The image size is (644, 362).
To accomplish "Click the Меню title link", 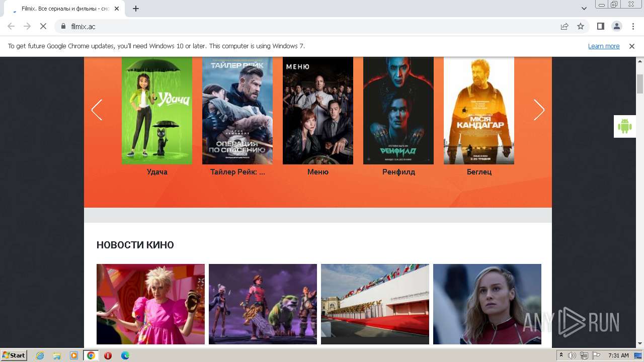I will point(318,172).
